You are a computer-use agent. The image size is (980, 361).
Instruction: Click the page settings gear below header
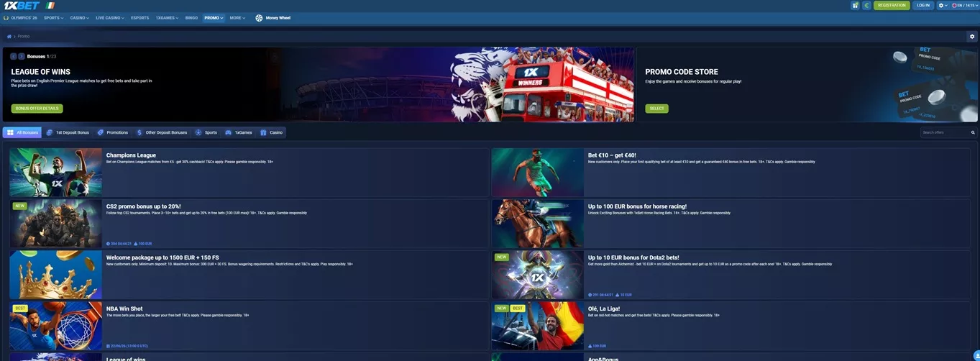click(972, 36)
